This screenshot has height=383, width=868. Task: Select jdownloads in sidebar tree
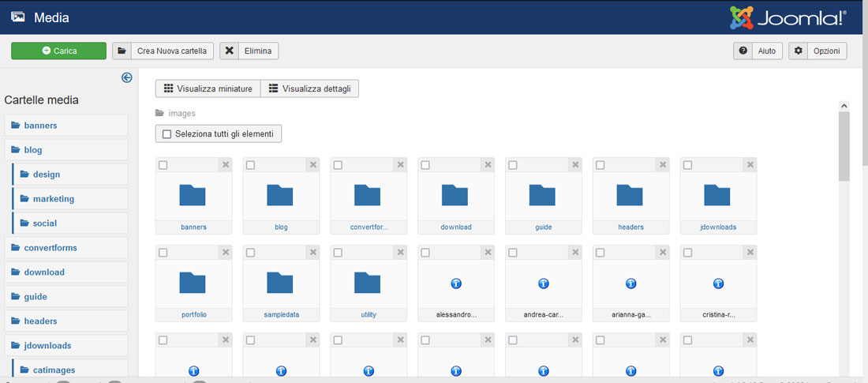click(x=66, y=345)
